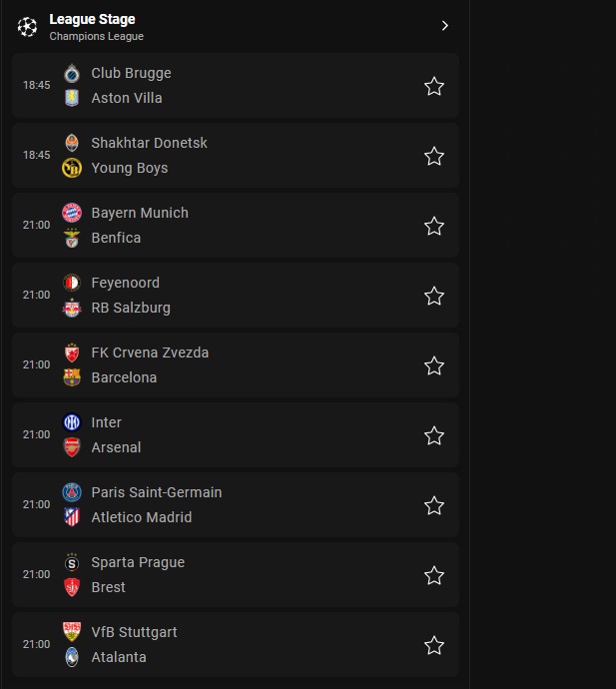The width and height of the screenshot is (616, 689).
Task: Toggle favorite star for Inter vs Arsenal
Action: pyautogui.click(x=434, y=435)
